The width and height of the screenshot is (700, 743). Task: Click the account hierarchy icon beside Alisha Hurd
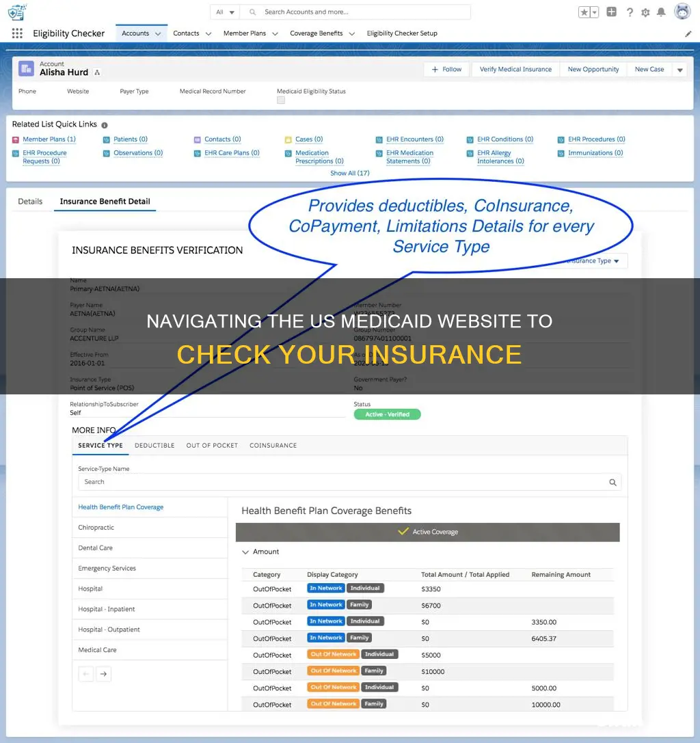pyautogui.click(x=97, y=72)
